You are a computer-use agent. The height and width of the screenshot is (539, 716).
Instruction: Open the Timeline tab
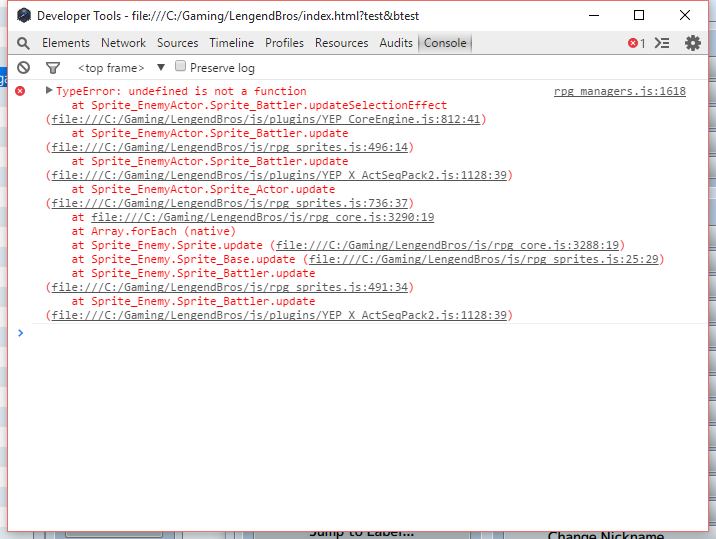click(x=232, y=43)
